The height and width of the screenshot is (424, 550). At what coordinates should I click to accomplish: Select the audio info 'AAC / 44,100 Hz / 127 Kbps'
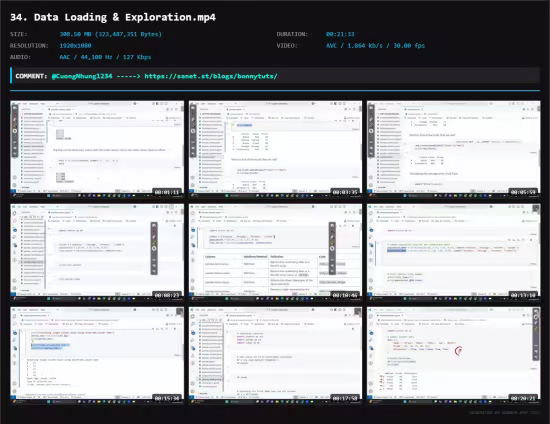(105, 57)
